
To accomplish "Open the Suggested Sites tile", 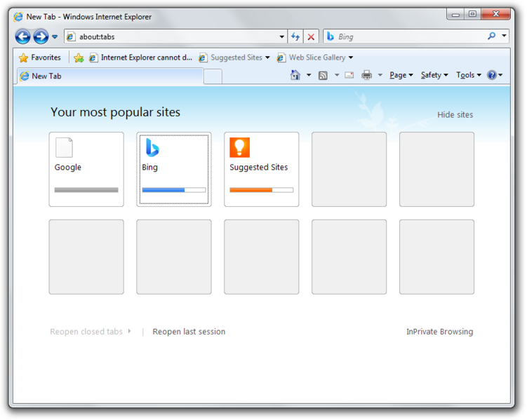I will [x=262, y=169].
